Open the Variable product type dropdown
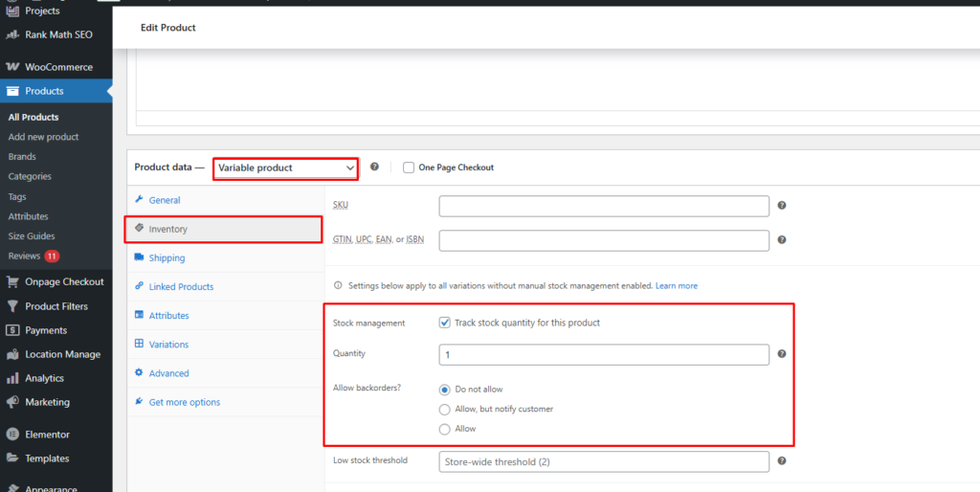The image size is (980, 492). (x=285, y=168)
